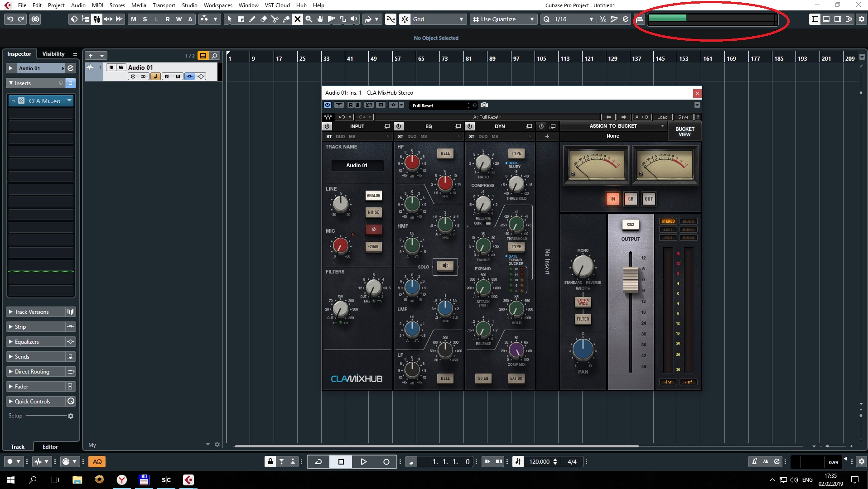Click the plugin snapshot camera icon
This screenshot has width=868, height=489.
pyautogui.click(x=484, y=105)
